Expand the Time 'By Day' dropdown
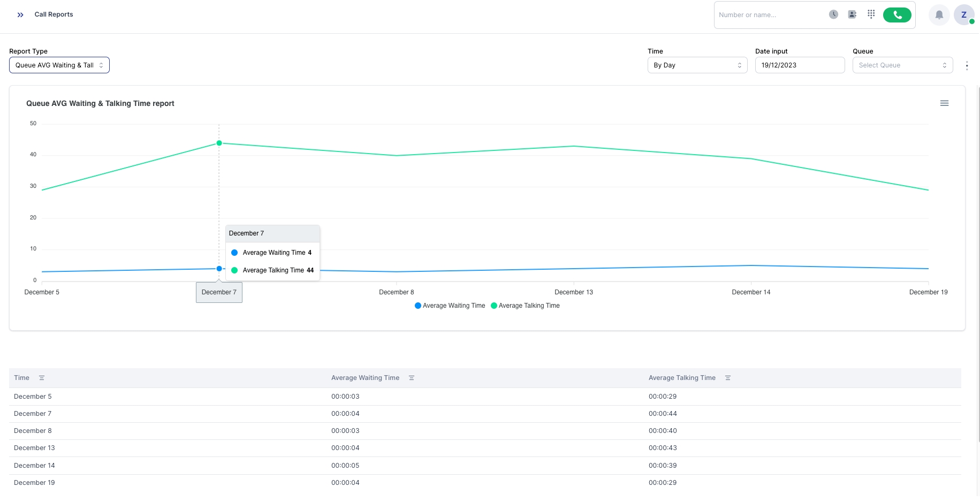 [x=697, y=65]
